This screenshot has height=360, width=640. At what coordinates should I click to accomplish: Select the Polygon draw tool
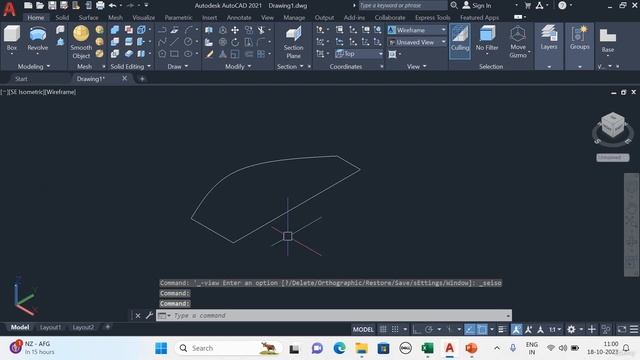162,53
